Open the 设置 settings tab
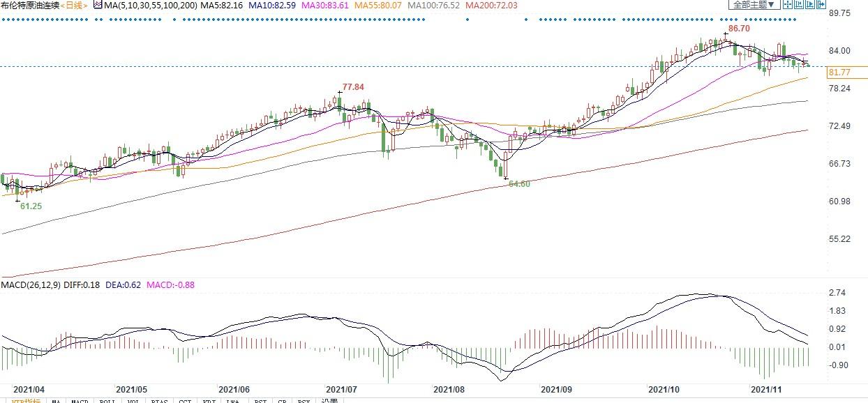The image size is (868, 403). click(x=330, y=402)
